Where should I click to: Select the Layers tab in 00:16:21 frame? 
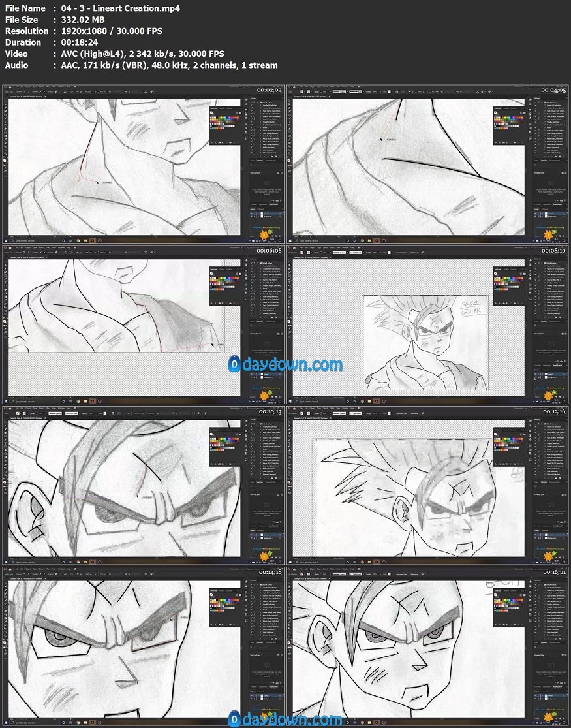coord(536,691)
